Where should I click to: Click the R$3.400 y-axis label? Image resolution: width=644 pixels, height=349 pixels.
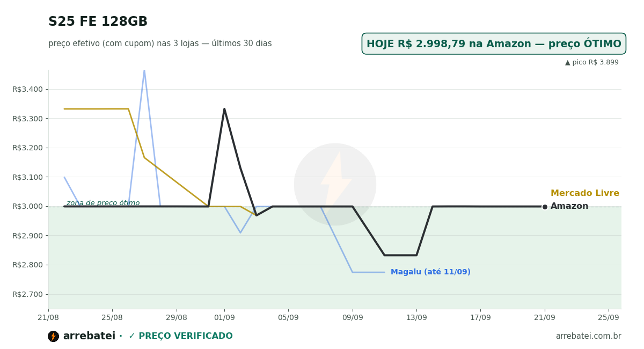[x=27, y=89]
